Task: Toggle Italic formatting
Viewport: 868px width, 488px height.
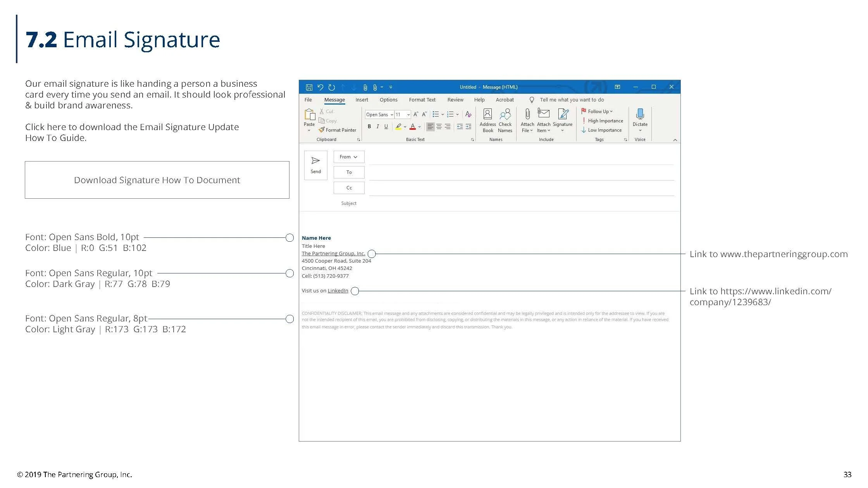Action: point(377,127)
